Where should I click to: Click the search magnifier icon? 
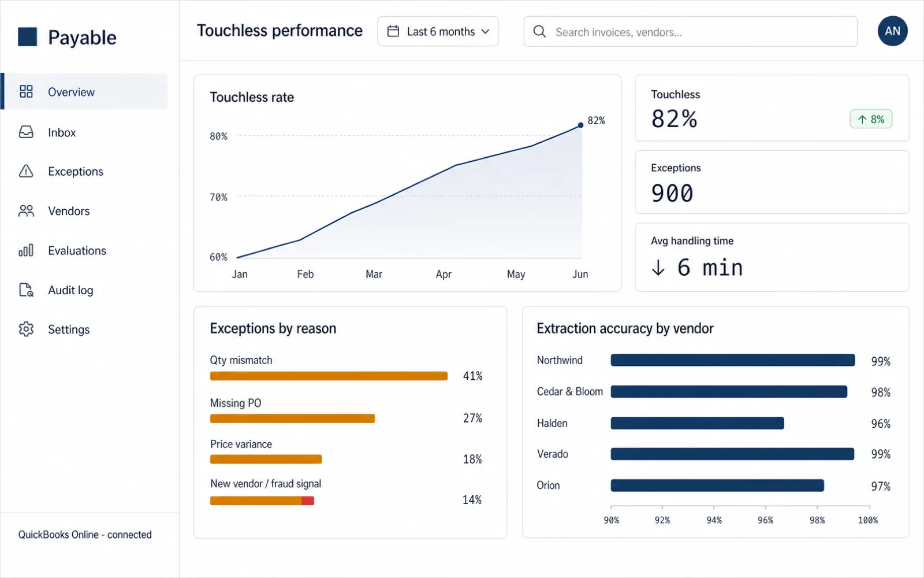(x=539, y=31)
